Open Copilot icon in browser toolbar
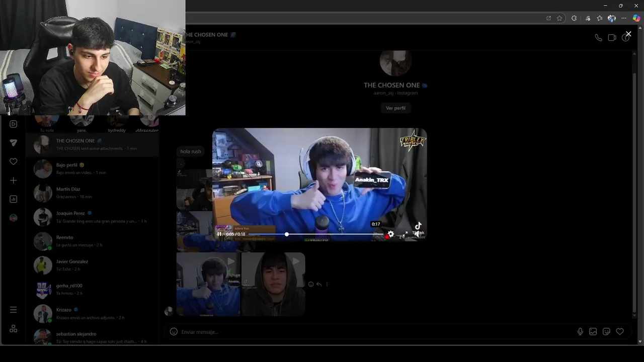The width and height of the screenshot is (644, 362). pyautogui.click(x=636, y=18)
